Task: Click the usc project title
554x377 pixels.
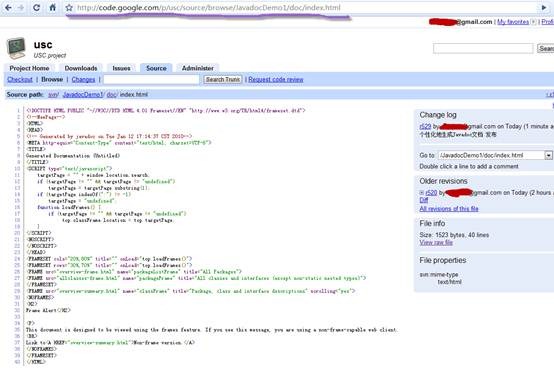Action: pyautogui.click(x=43, y=45)
